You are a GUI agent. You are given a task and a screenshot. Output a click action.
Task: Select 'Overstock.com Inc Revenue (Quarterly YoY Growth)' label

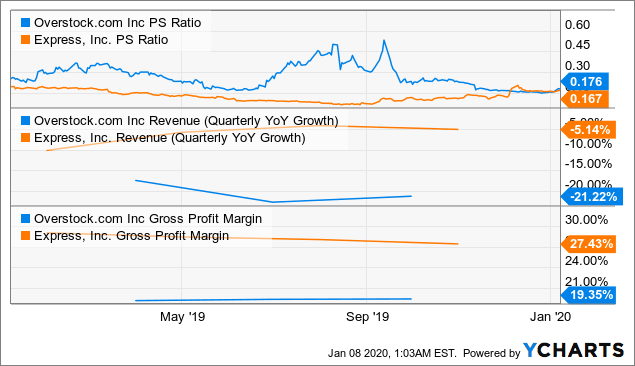(186, 121)
